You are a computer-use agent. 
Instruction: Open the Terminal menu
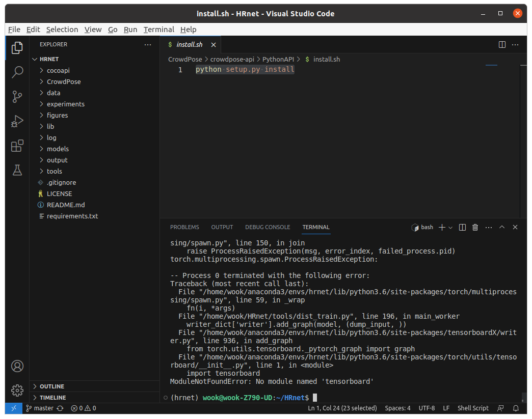click(159, 30)
